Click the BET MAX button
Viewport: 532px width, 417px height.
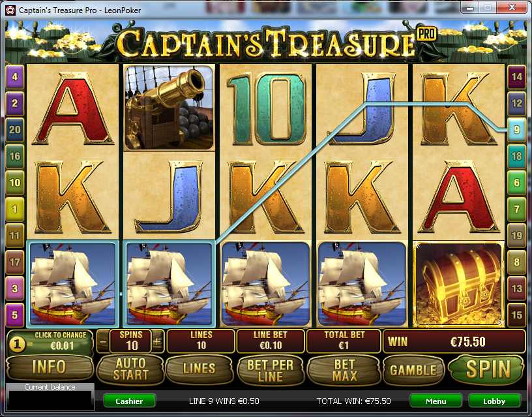coord(344,370)
